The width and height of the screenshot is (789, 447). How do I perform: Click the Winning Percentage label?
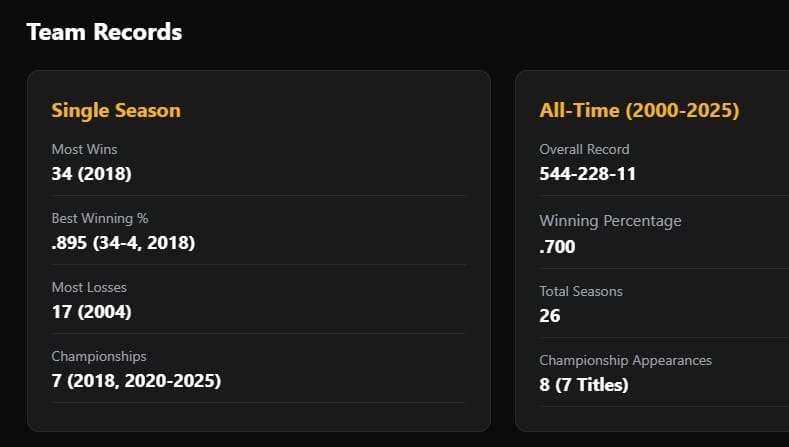pyautogui.click(x=610, y=220)
